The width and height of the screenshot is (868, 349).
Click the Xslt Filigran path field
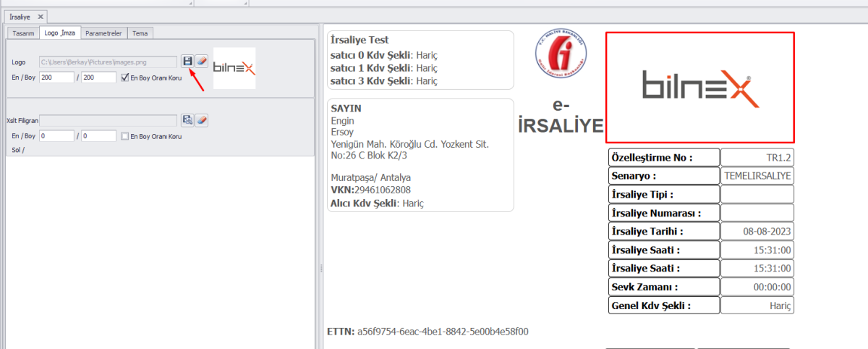109,120
